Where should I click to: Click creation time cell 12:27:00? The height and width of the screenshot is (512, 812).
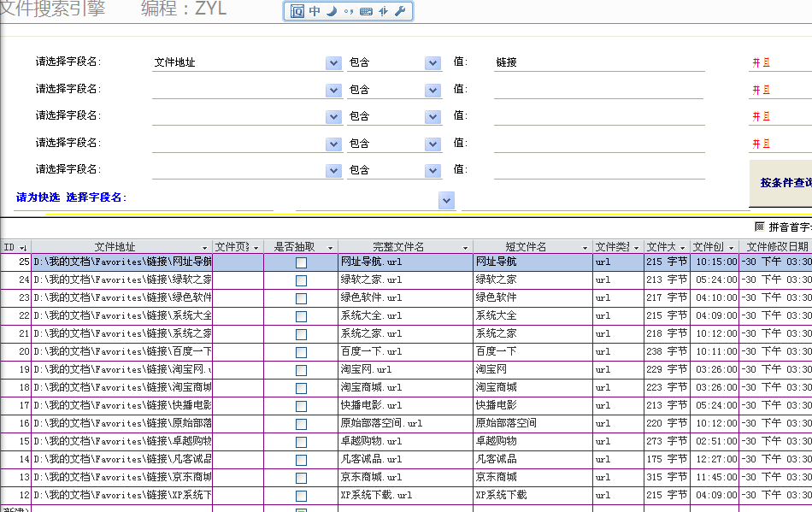716,459
